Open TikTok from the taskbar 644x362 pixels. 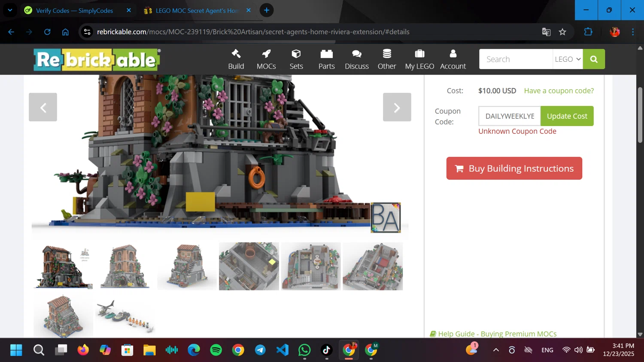pos(327,350)
